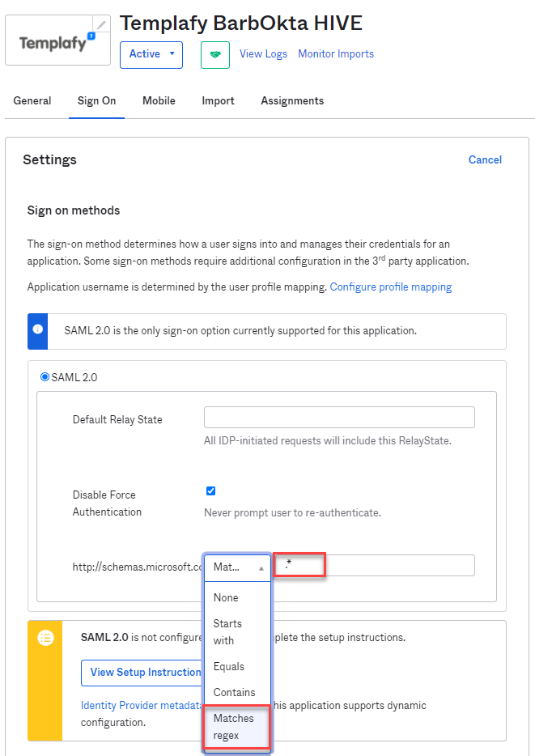Click the blue info icon in the SAML notice
This screenshot has height=756, width=535.
[37, 329]
